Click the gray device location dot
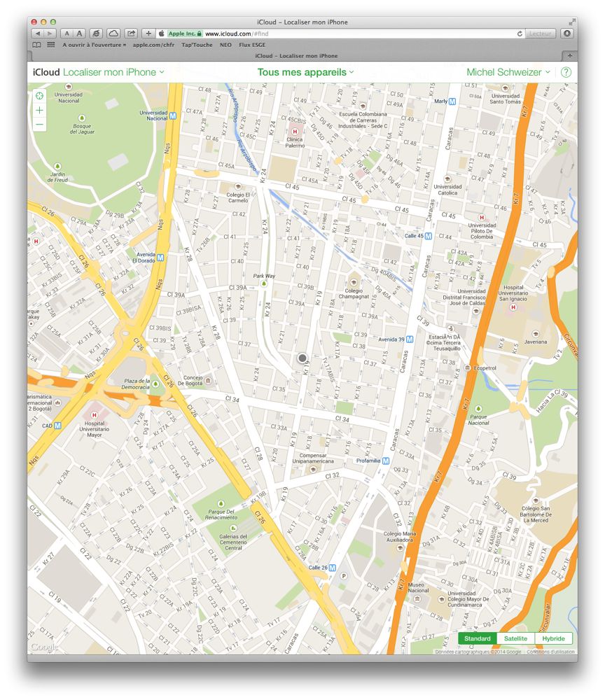 [302, 358]
